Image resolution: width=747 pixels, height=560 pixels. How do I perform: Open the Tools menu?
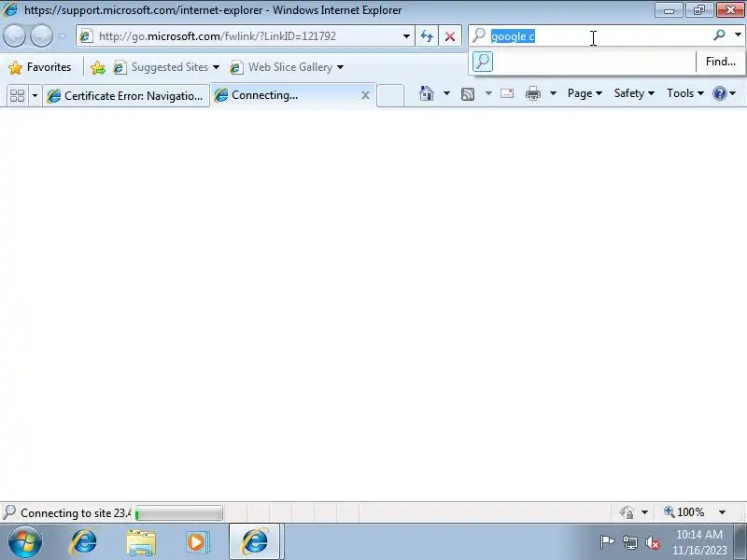(x=685, y=93)
